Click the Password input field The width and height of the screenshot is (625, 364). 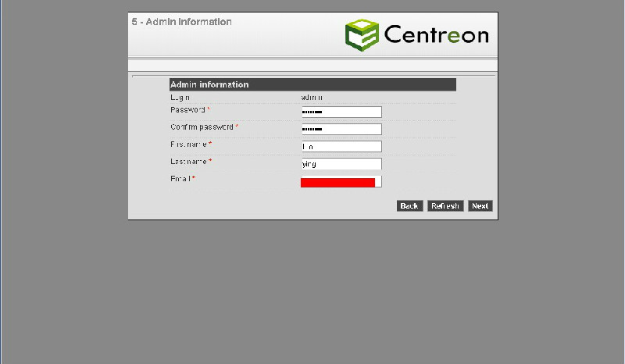341,112
